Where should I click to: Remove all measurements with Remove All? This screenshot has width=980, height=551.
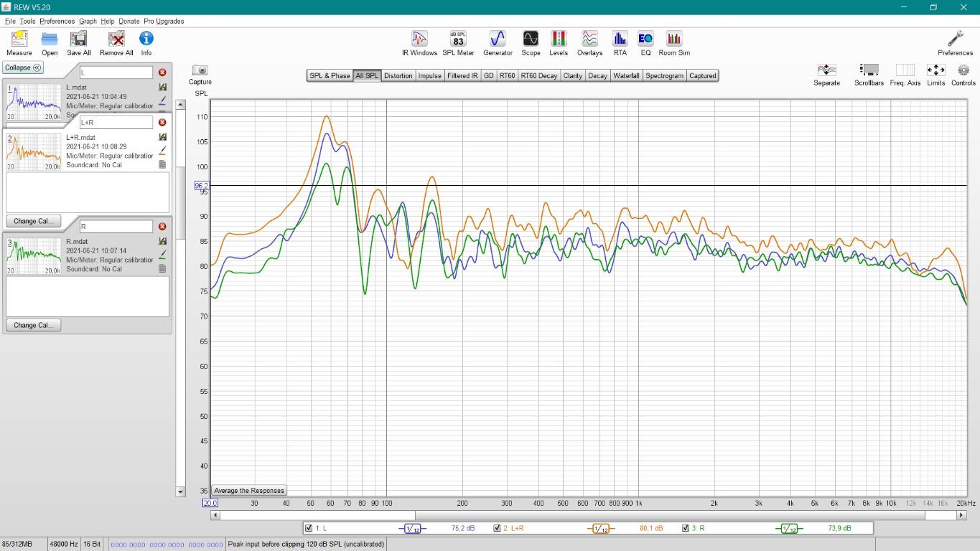point(116,43)
